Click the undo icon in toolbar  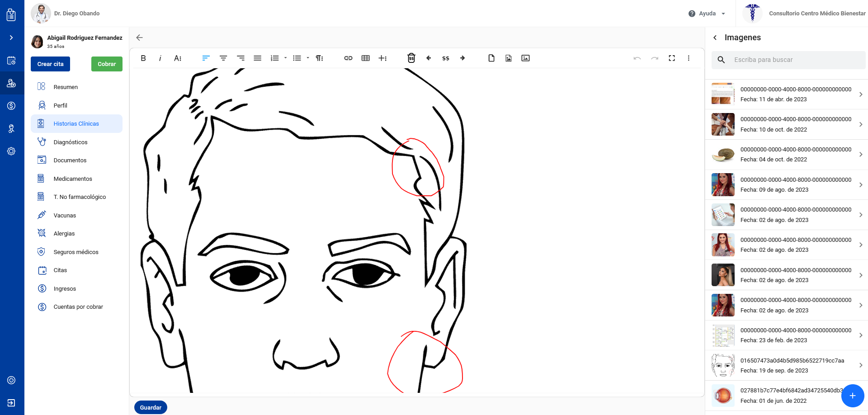(x=637, y=58)
